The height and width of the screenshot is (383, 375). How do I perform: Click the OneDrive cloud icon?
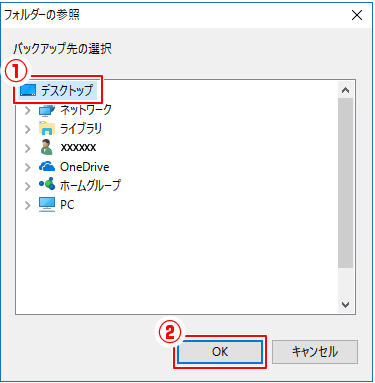click(x=47, y=166)
